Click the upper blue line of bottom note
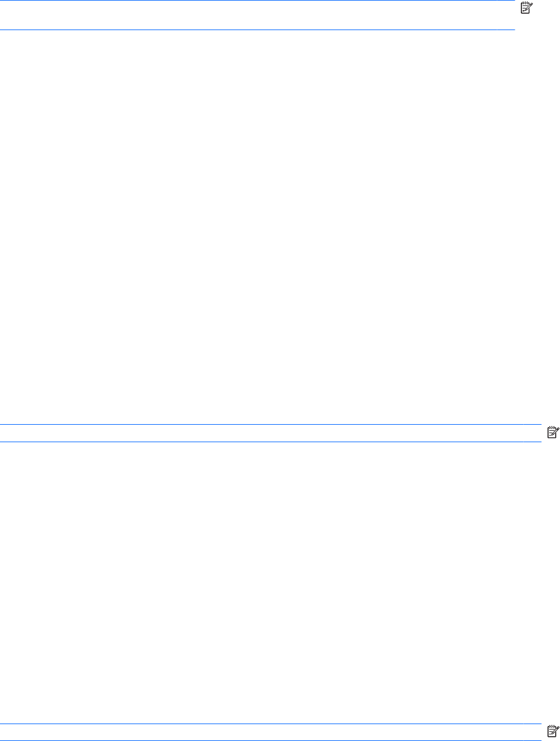The image size is (560, 741). [x=271, y=724]
